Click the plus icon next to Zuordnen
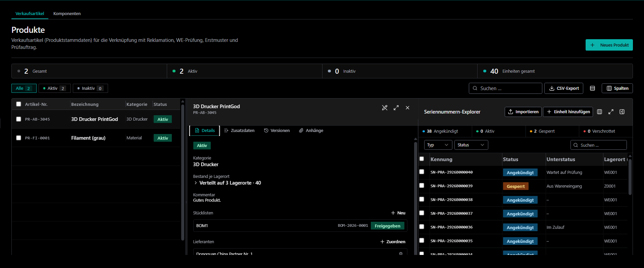Screen dimensions: 644x268 point(382,242)
